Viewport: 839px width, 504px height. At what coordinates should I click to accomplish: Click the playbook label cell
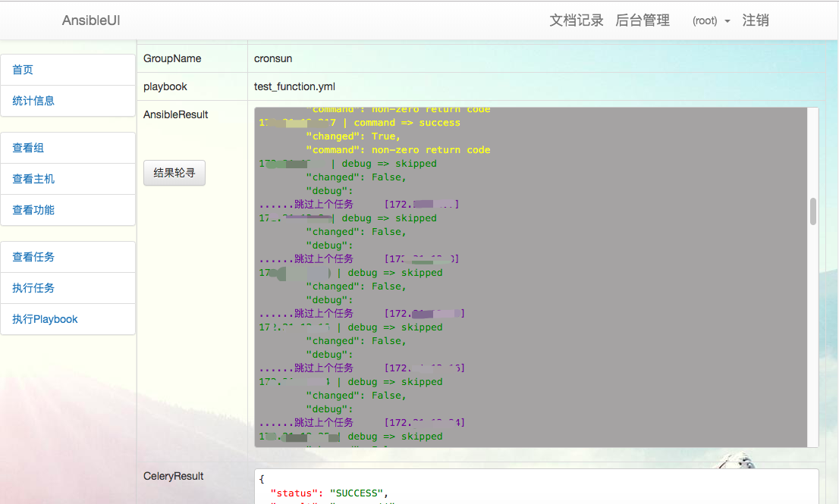[192, 86]
